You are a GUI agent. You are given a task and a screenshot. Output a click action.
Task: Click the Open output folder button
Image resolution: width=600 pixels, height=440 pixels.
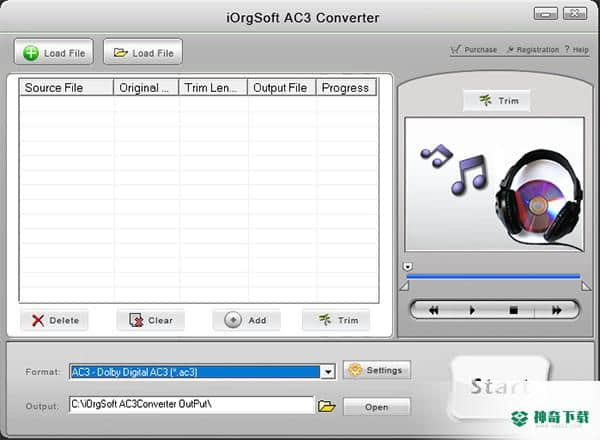click(x=377, y=407)
